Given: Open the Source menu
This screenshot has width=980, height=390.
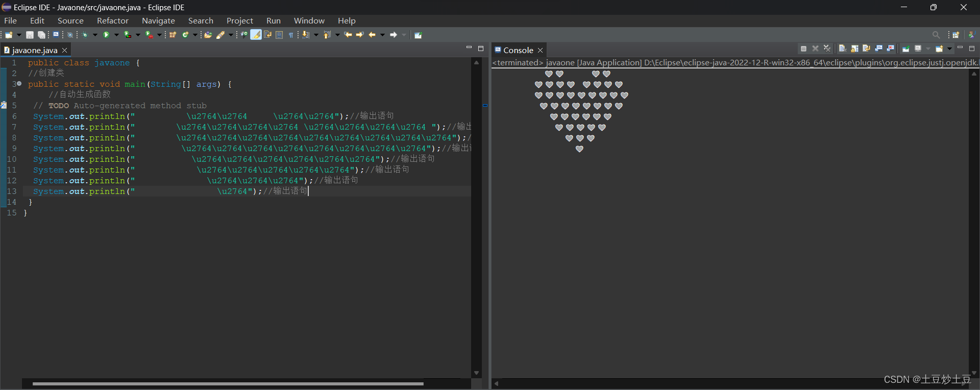Looking at the screenshot, I should coord(70,20).
